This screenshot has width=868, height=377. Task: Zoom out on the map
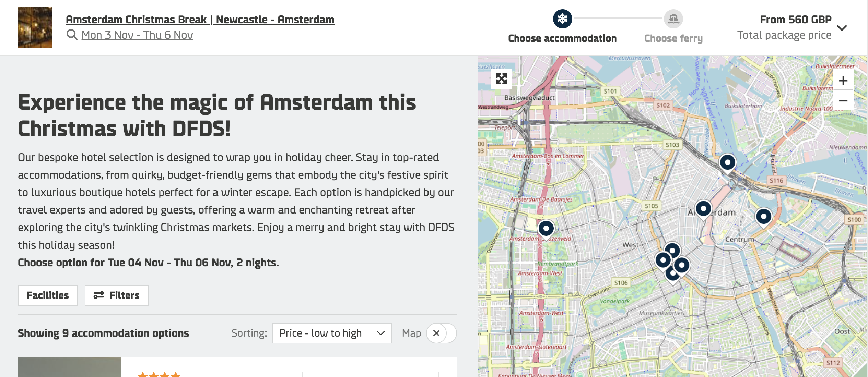[843, 101]
